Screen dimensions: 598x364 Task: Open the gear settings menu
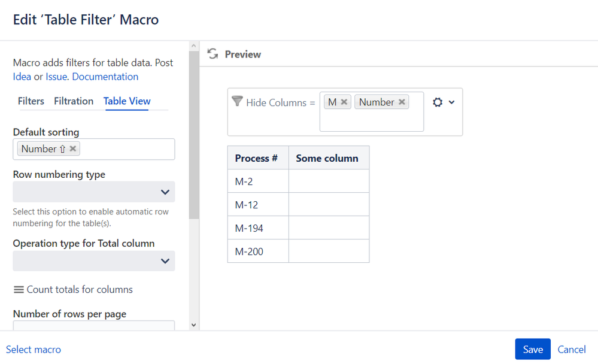coord(438,102)
